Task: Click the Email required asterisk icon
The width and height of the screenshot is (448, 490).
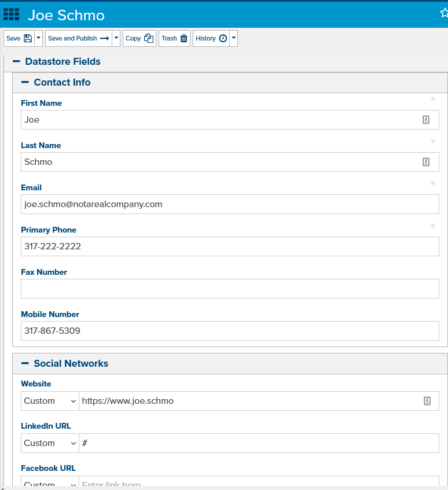Action: pyautogui.click(x=433, y=183)
